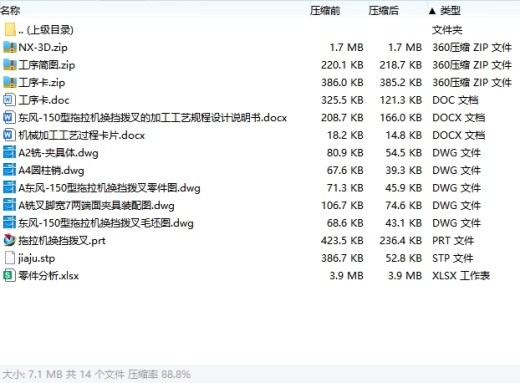Click the 工序简图.zip archive icon
Image resolution: width=520 pixels, height=383 pixels.
10,65
